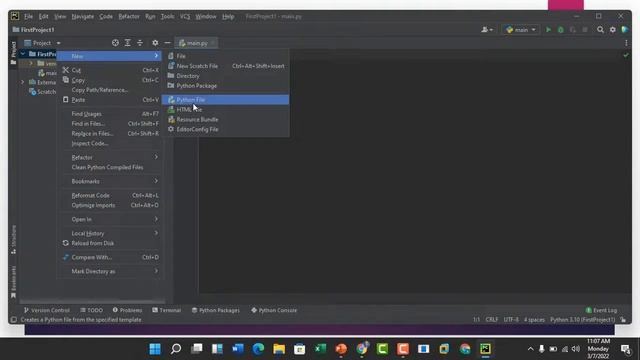Open the Event Log
The image size is (640, 360).
(x=601, y=310)
